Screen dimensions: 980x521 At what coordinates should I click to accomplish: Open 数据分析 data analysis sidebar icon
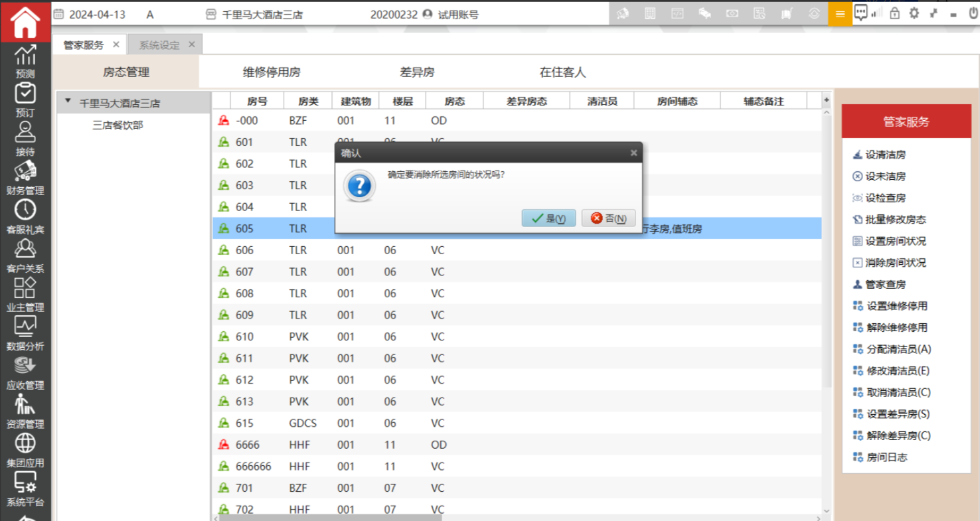point(25,333)
